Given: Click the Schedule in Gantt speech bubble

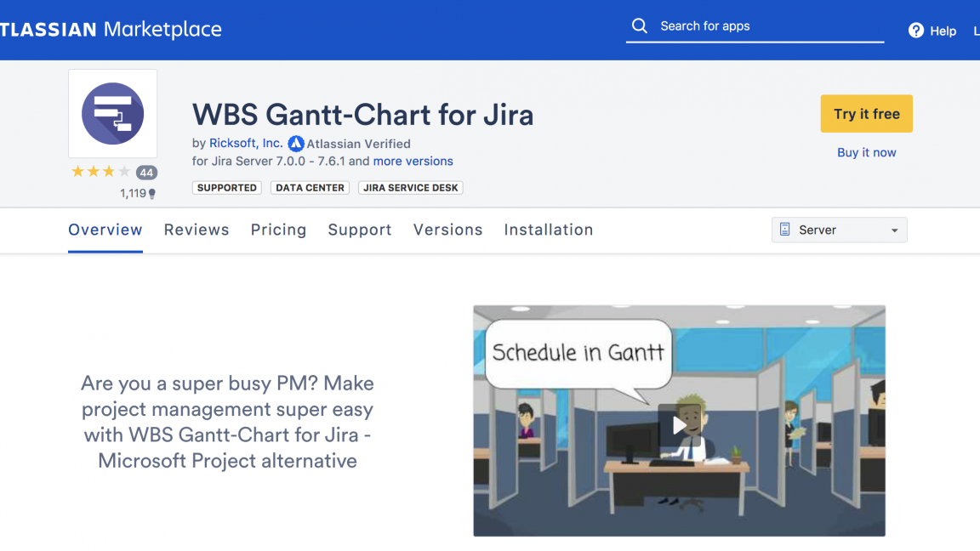Looking at the screenshot, I should 578,353.
